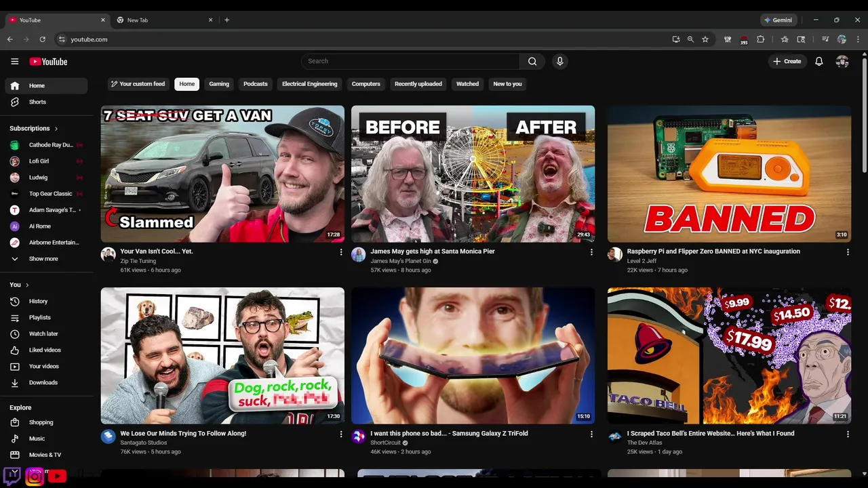Viewport: 868px width, 488px height.
Task: Select the Computers filter chip
Action: tap(366, 84)
